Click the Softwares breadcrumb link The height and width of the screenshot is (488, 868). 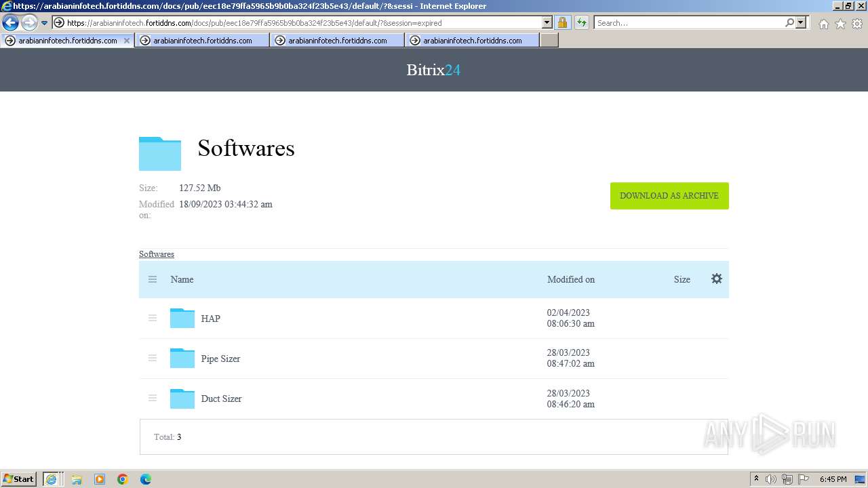tap(157, 254)
